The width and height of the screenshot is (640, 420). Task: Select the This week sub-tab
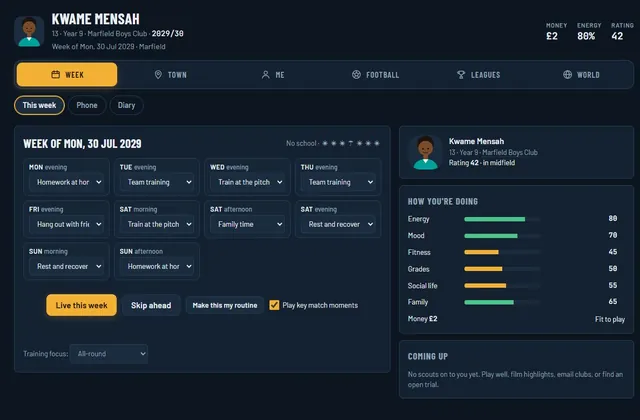[x=39, y=105]
